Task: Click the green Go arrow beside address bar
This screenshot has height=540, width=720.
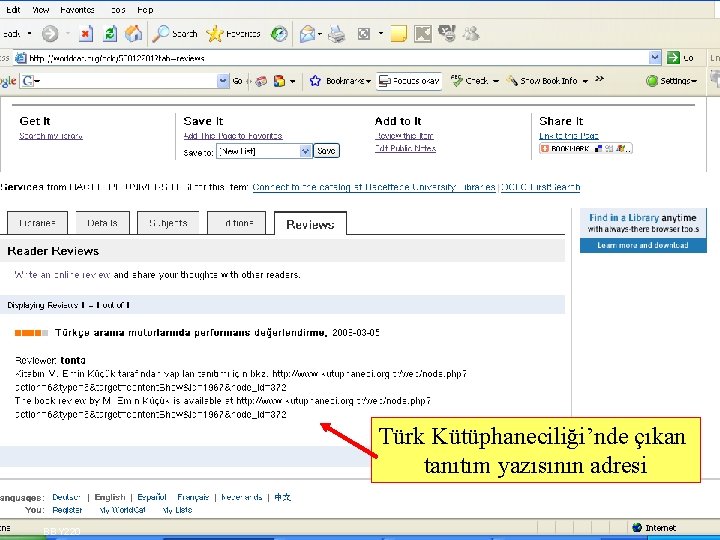Action: pos(673,57)
